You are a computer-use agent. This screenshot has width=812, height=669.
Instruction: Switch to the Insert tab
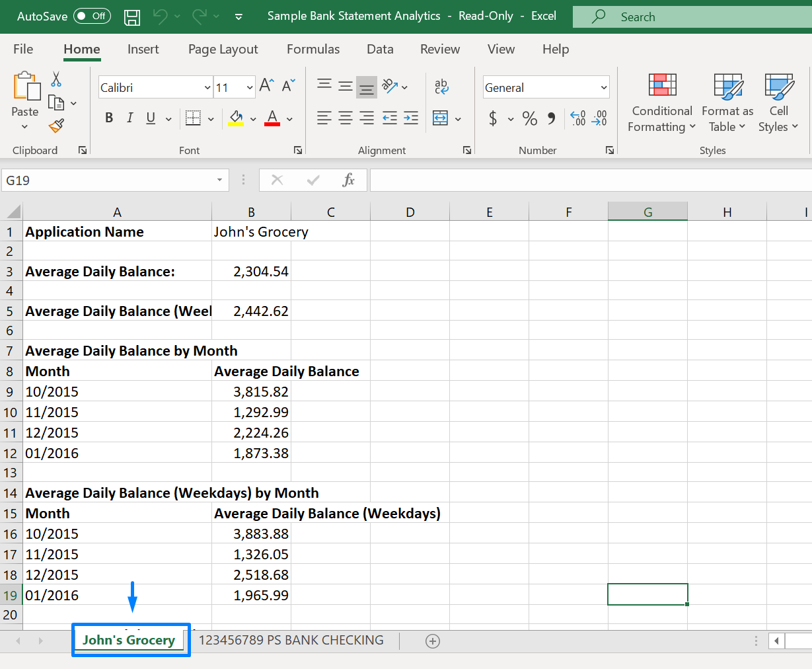[x=143, y=49]
